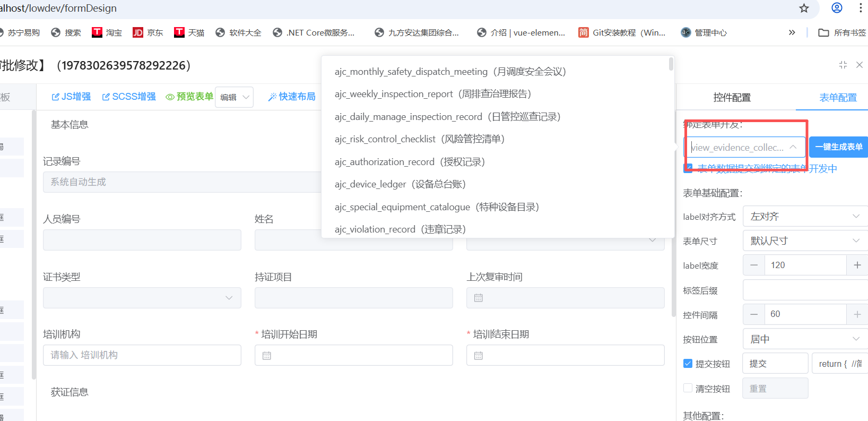Open the 淘宝 bookmark
This screenshot has width=868, height=421.
pyautogui.click(x=107, y=32)
